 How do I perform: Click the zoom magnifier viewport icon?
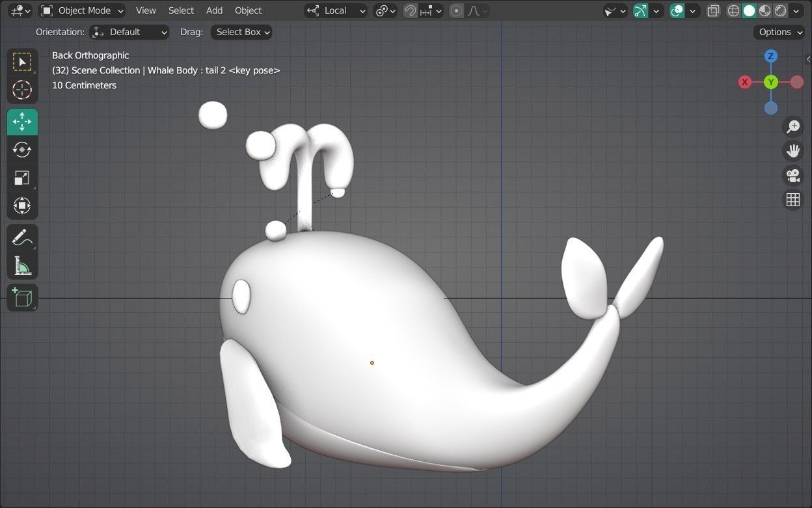pyautogui.click(x=792, y=127)
